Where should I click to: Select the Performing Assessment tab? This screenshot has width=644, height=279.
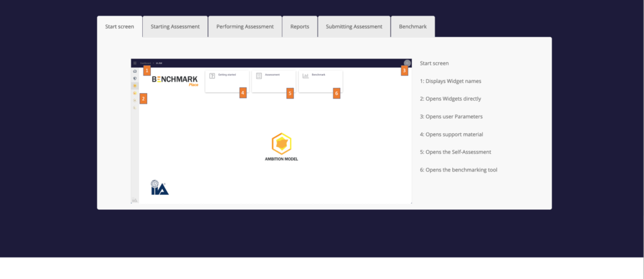pos(245,26)
